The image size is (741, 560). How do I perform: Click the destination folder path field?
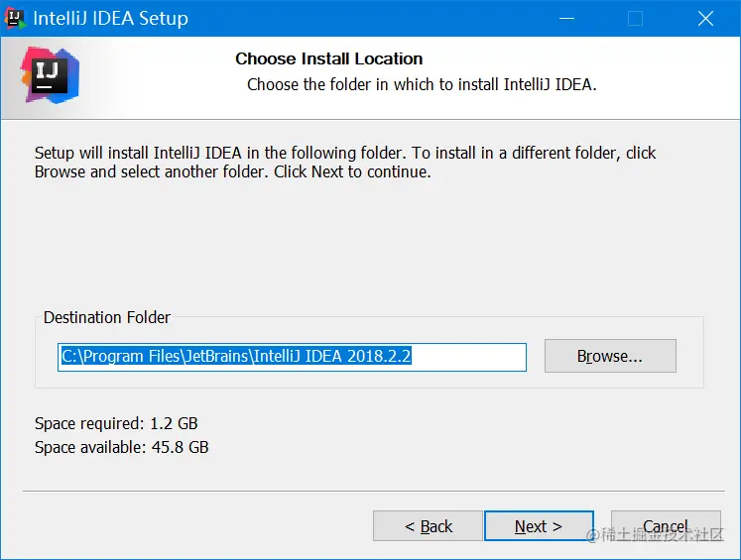(292, 357)
